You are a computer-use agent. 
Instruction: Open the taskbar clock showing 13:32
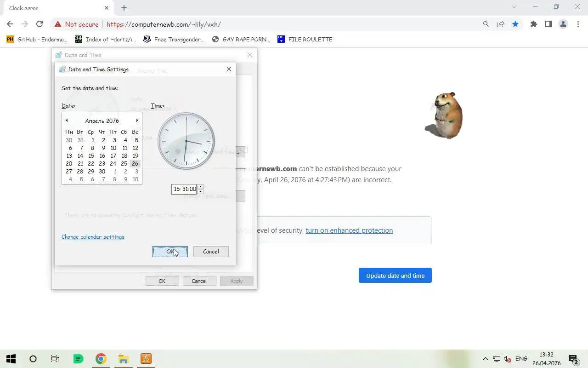(x=547, y=359)
